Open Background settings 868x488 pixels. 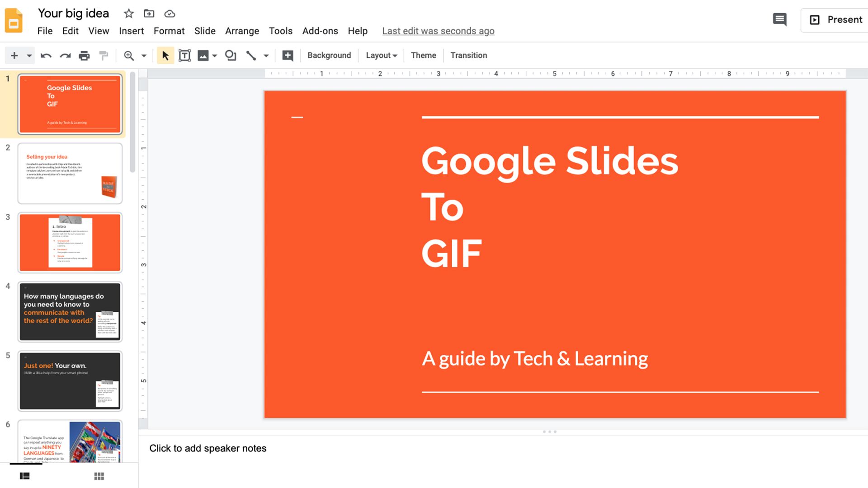click(329, 55)
